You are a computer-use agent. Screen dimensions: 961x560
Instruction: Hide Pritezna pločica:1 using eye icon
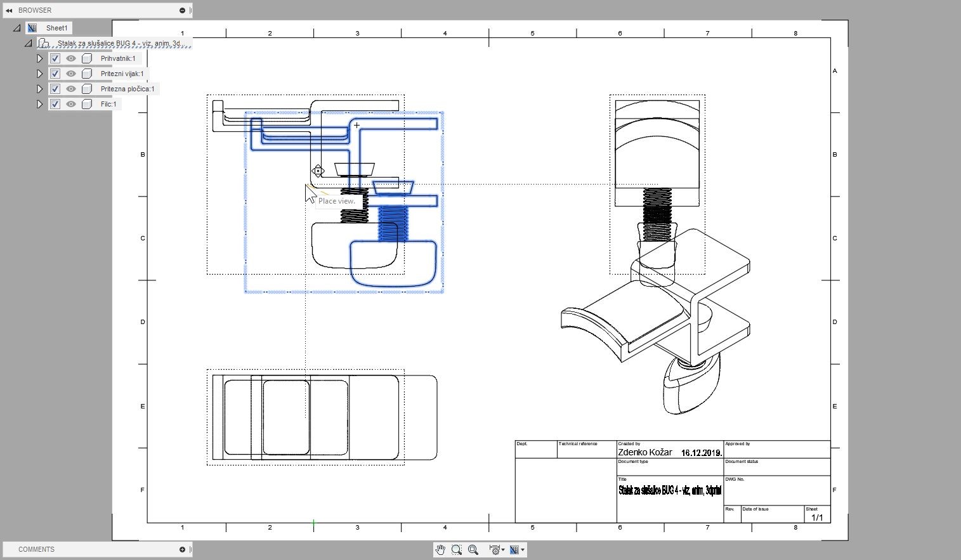71,89
